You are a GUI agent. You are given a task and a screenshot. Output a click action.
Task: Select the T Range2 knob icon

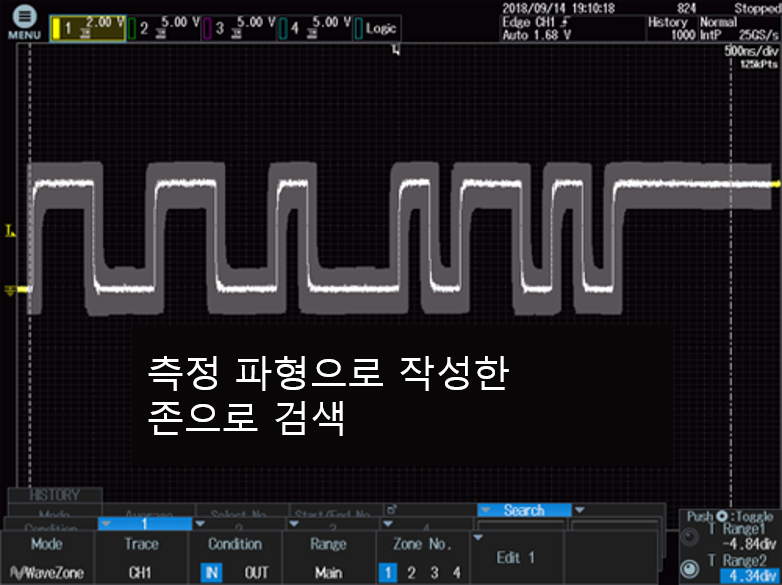click(x=689, y=569)
